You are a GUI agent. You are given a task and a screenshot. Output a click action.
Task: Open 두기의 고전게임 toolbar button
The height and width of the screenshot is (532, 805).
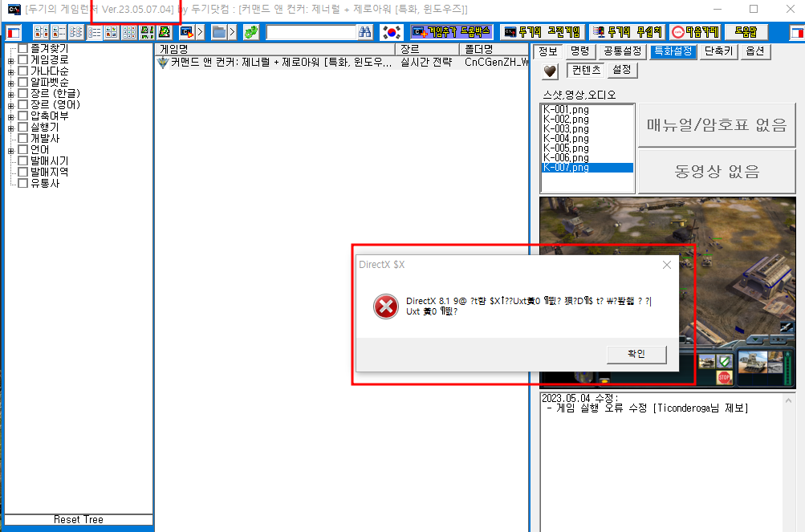click(542, 32)
